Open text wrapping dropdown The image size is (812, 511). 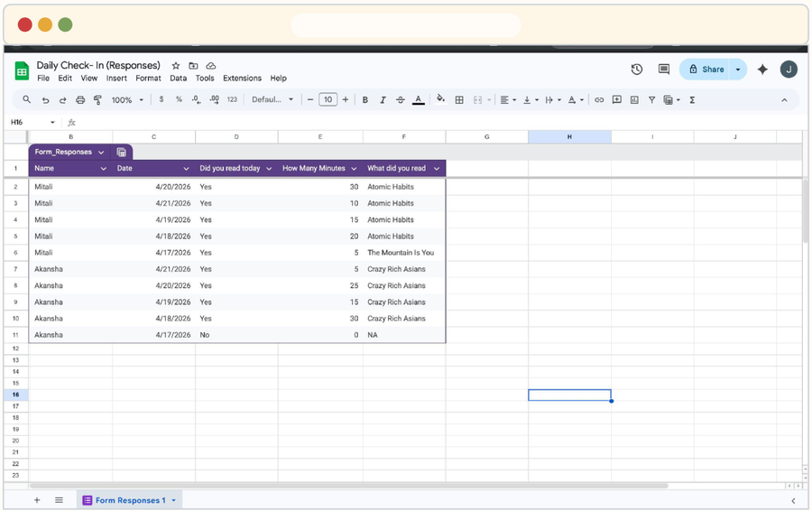click(553, 100)
